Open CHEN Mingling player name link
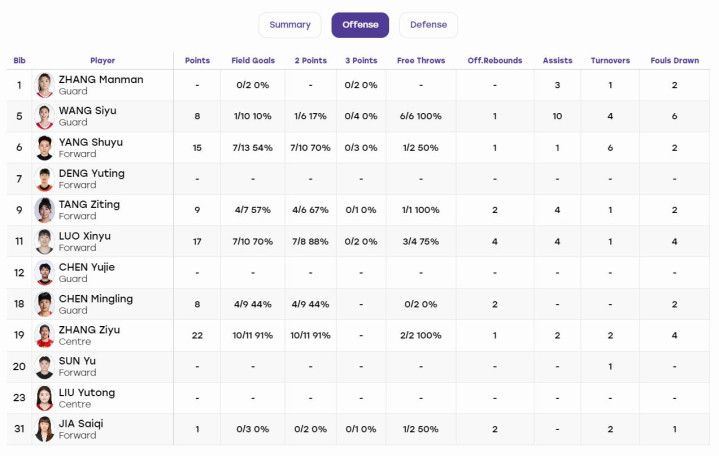This screenshot has width=719, height=456. 96,299
